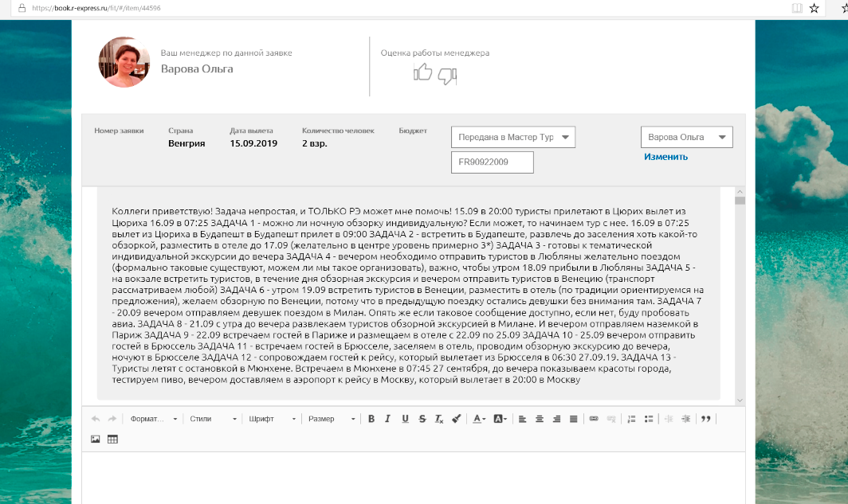Image resolution: width=848 pixels, height=504 pixels.
Task: Toggle bold formatting in editor toolbar
Action: pyautogui.click(x=371, y=419)
